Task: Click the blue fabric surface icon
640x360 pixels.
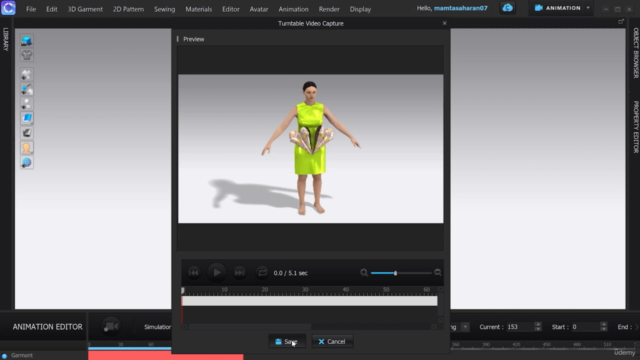Action: click(27, 118)
